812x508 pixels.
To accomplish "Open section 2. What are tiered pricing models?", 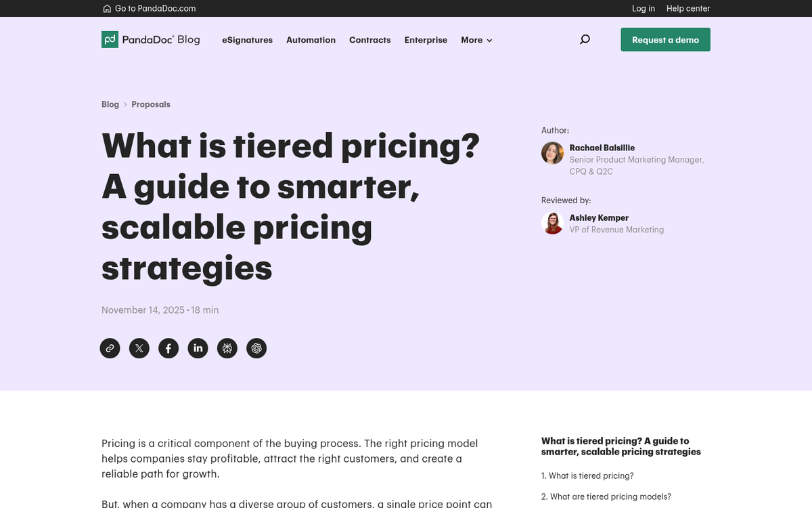I will [606, 496].
